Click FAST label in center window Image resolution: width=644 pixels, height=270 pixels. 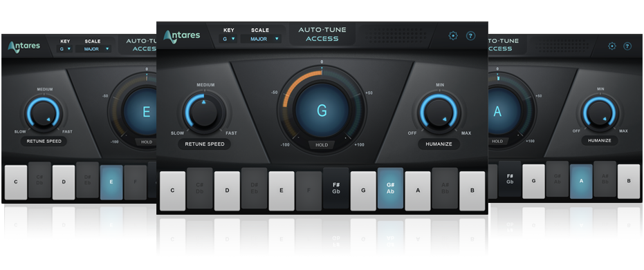coord(231,133)
